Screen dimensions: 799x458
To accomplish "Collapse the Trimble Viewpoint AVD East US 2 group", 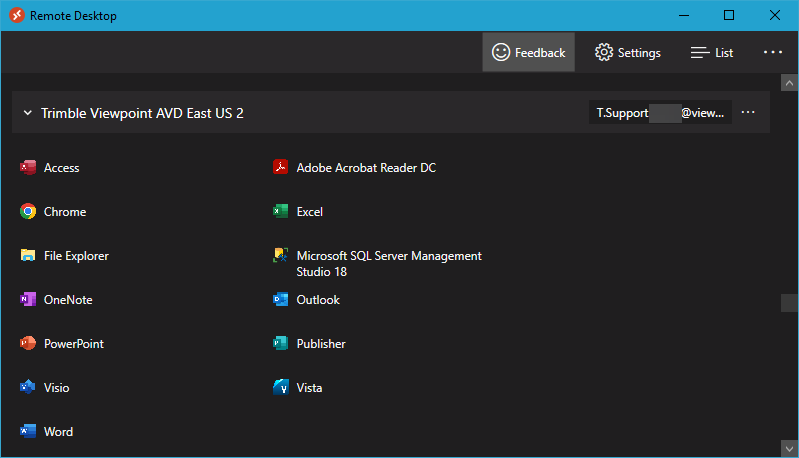I will coord(28,113).
